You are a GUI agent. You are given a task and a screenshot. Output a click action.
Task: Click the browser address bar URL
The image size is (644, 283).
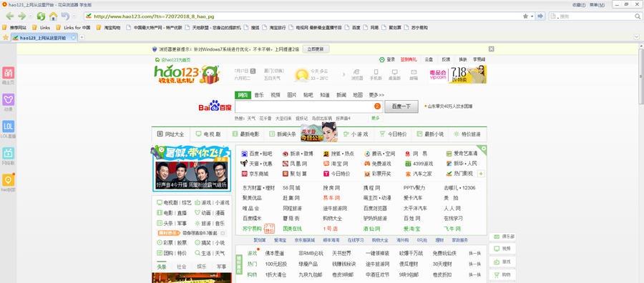point(154,16)
